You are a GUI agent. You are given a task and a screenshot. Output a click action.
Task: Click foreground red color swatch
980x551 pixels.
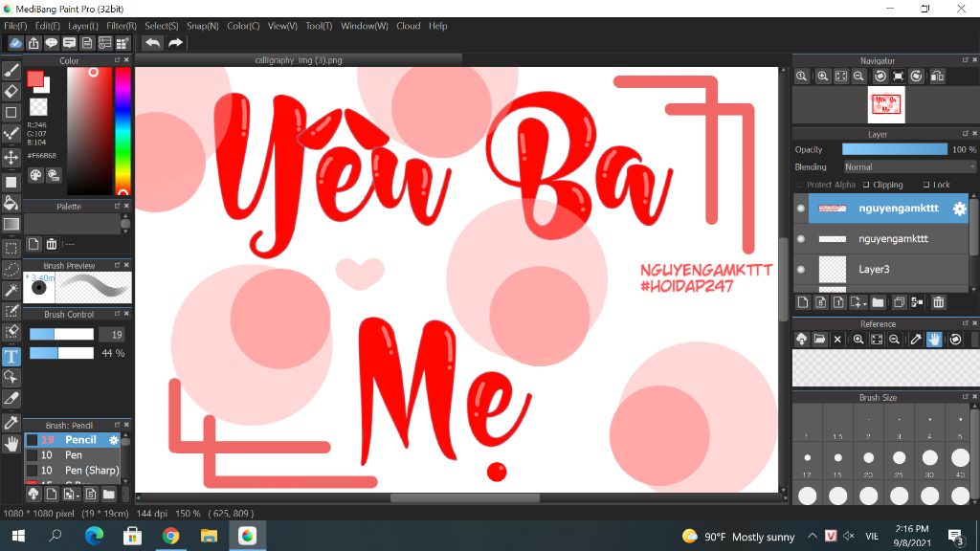point(35,79)
